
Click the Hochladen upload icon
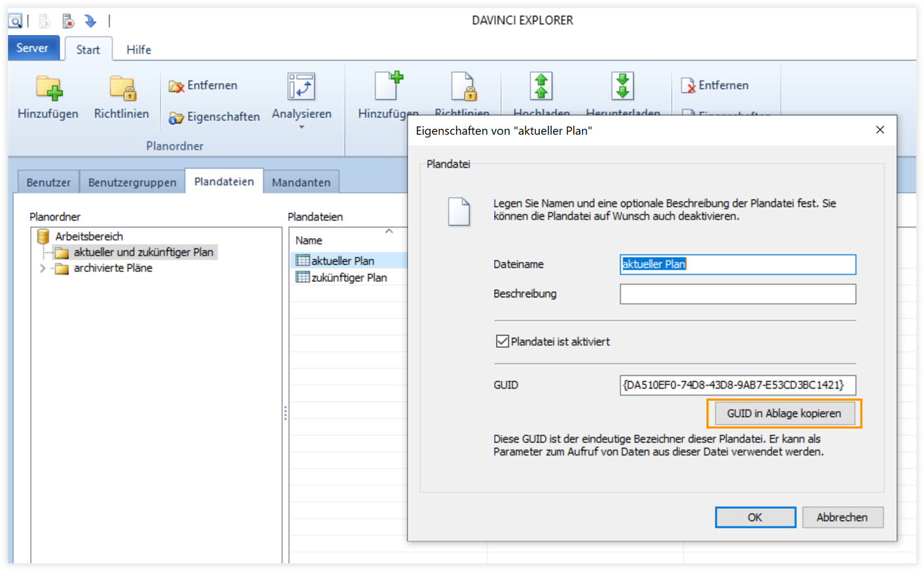(x=541, y=86)
